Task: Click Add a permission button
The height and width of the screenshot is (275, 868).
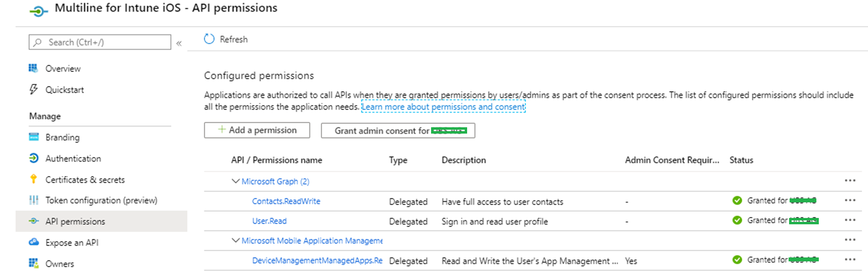Action: (x=257, y=130)
